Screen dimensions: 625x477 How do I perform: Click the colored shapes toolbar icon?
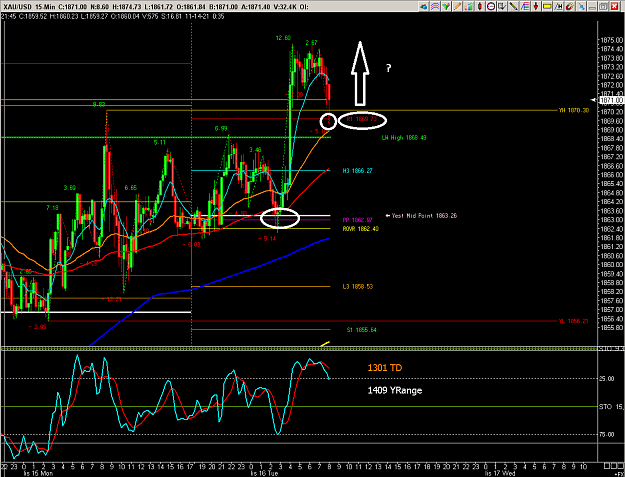coord(424,6)
